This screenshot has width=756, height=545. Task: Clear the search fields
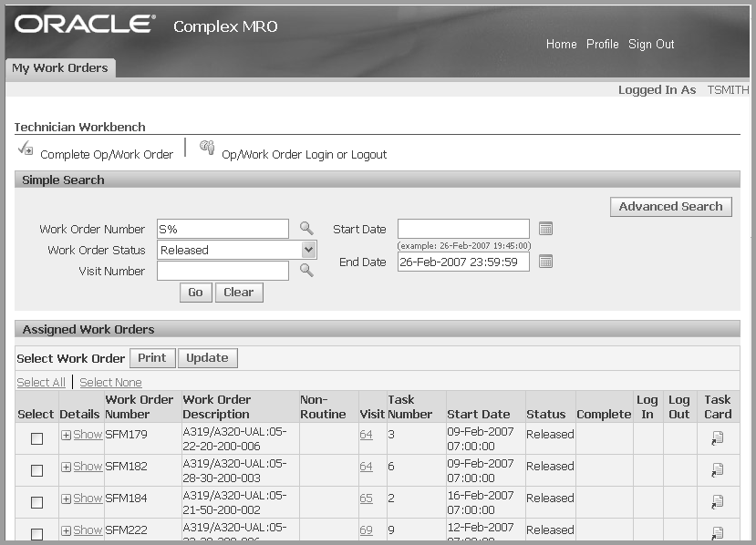(x=239, y=292)
